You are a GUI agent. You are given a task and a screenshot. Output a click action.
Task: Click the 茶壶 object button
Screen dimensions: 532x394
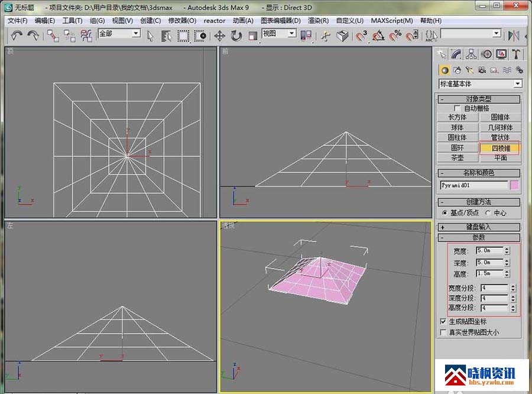[458, 158]
